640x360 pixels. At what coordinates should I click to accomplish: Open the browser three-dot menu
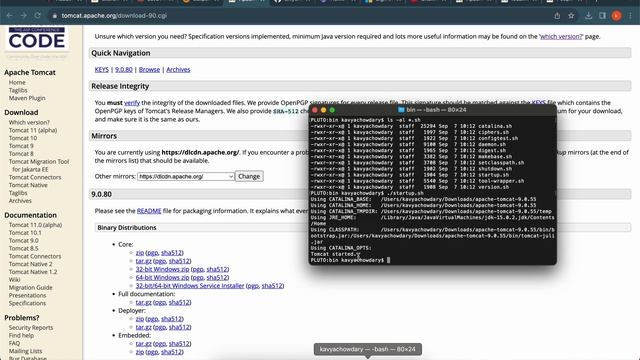(x=631, y=16)
